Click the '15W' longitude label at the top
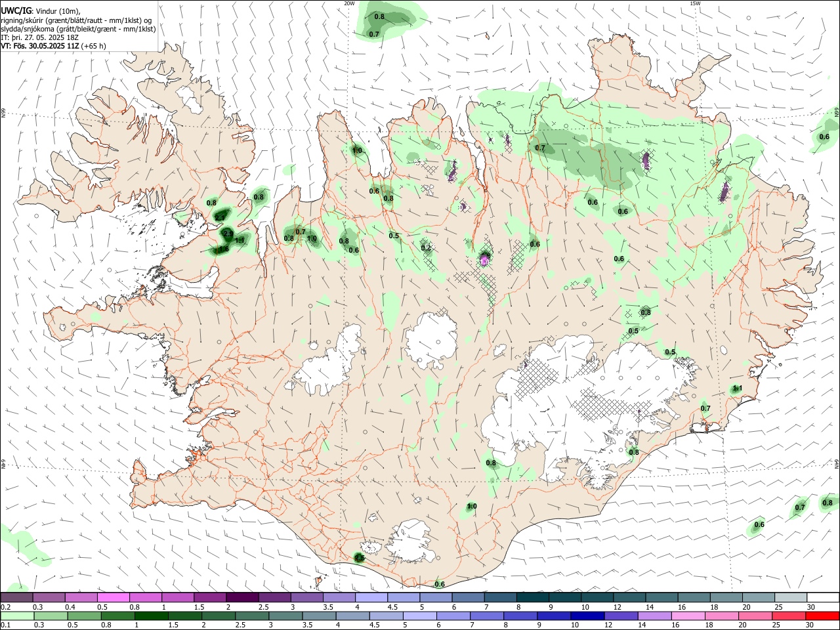 695,3
